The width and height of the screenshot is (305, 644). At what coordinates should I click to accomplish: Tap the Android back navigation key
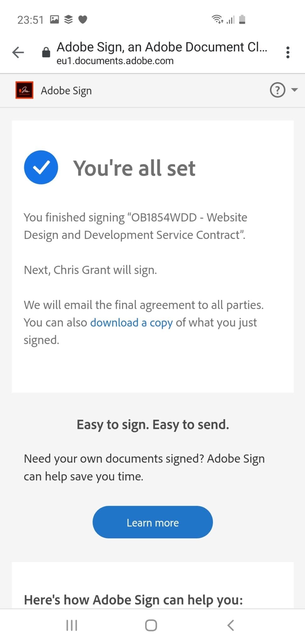click(231, 625)
